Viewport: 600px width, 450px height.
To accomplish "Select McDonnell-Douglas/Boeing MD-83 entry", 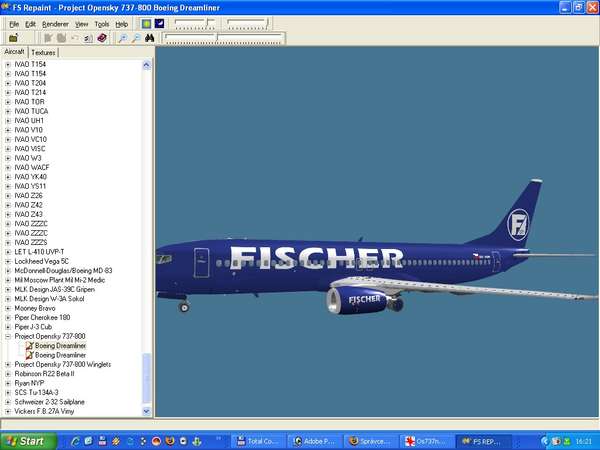I will [63, 271].
